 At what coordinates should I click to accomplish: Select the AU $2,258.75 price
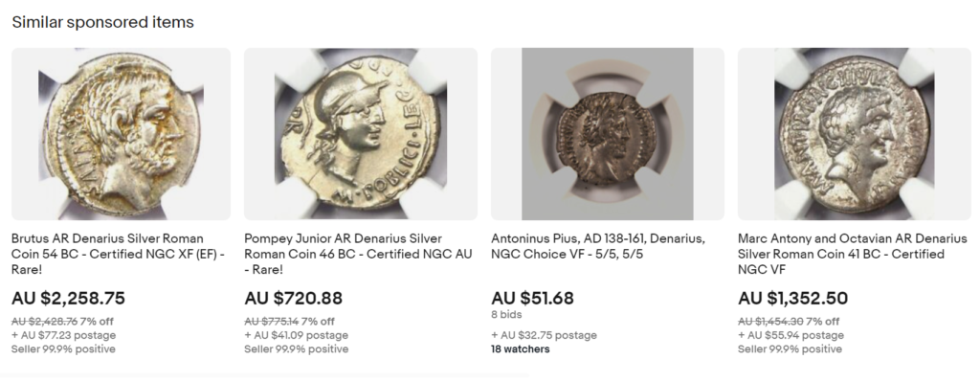tap(68, 298)
